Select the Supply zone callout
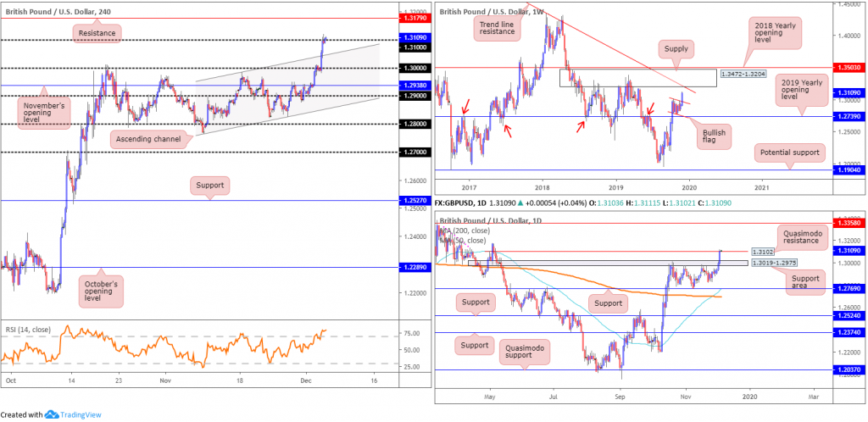Screen dimensions: 868x422 coord(676,48)
